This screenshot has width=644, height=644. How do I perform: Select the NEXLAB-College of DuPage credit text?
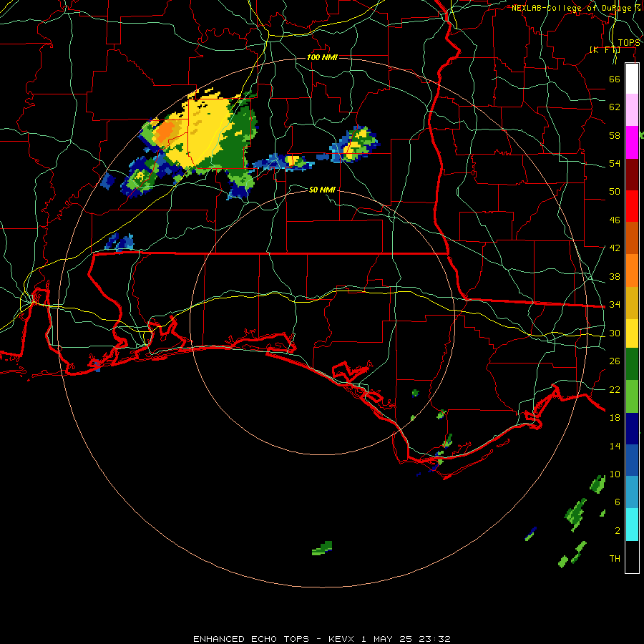pyautogui.click(x=576, y=8)
